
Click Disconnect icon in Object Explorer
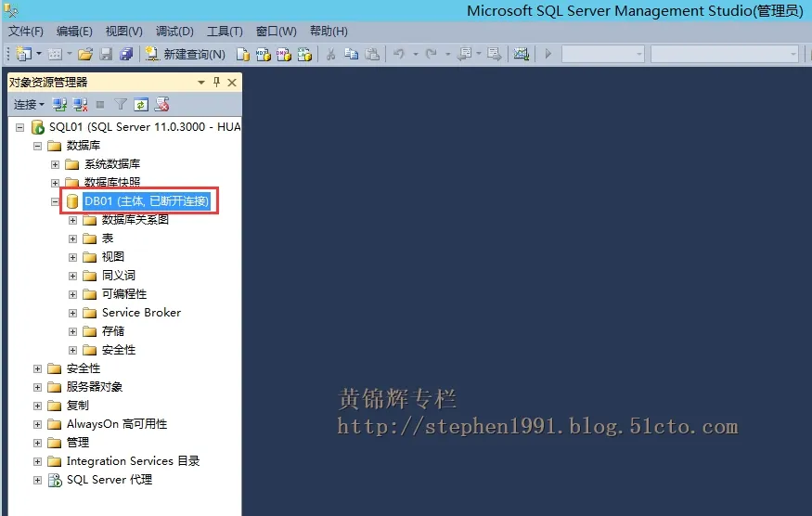coord(80,105)
